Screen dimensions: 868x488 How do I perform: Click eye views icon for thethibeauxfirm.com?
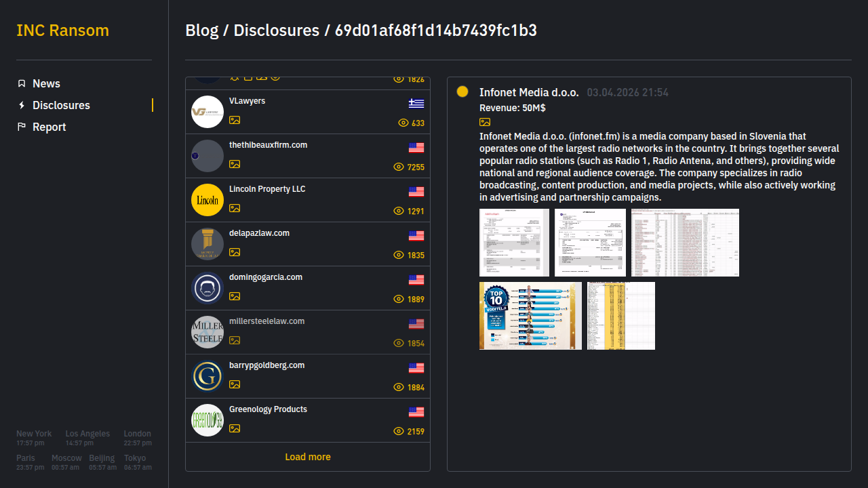click(x=399, y=167)
